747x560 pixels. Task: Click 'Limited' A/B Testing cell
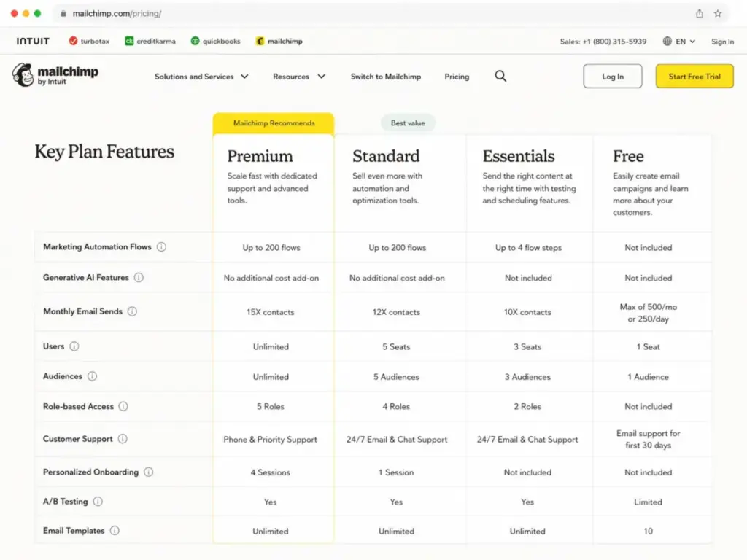coord(648,502)
